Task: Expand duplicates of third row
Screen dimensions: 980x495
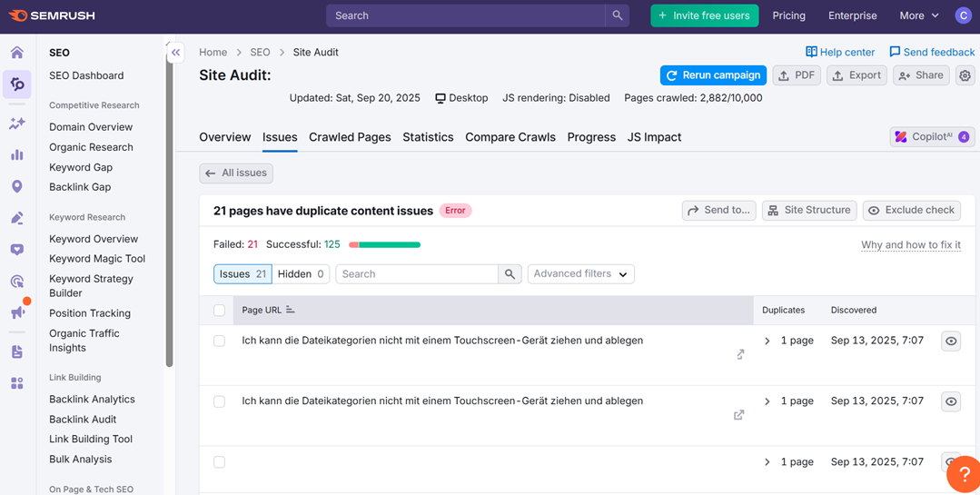Action: 767,462
